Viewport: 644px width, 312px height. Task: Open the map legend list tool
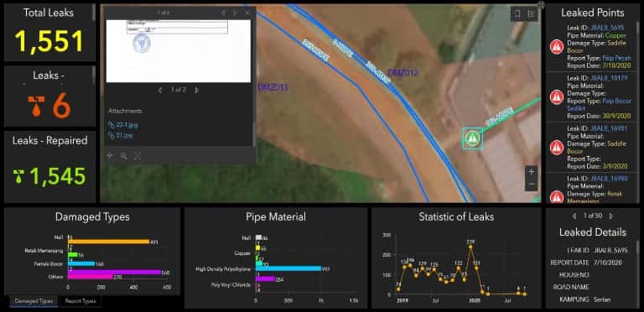tap(531, 14)
